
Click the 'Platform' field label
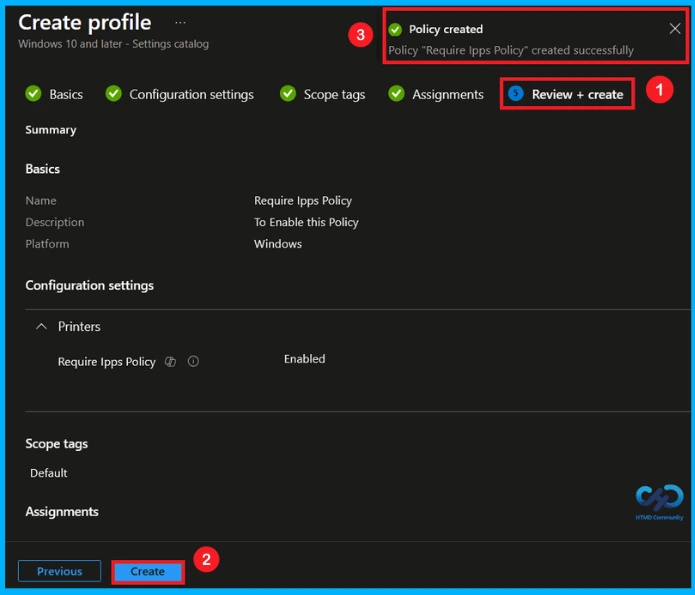coord(47,244)
